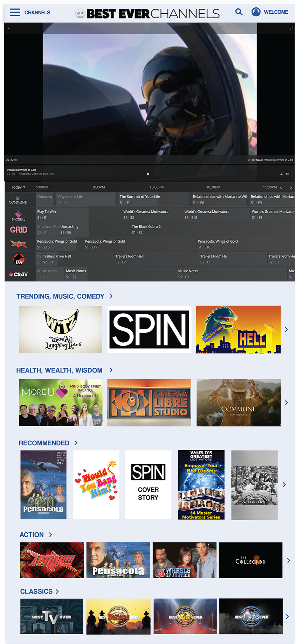Open player settings sliders icon
Screen dimensions: 295x644
pos(281,174)
